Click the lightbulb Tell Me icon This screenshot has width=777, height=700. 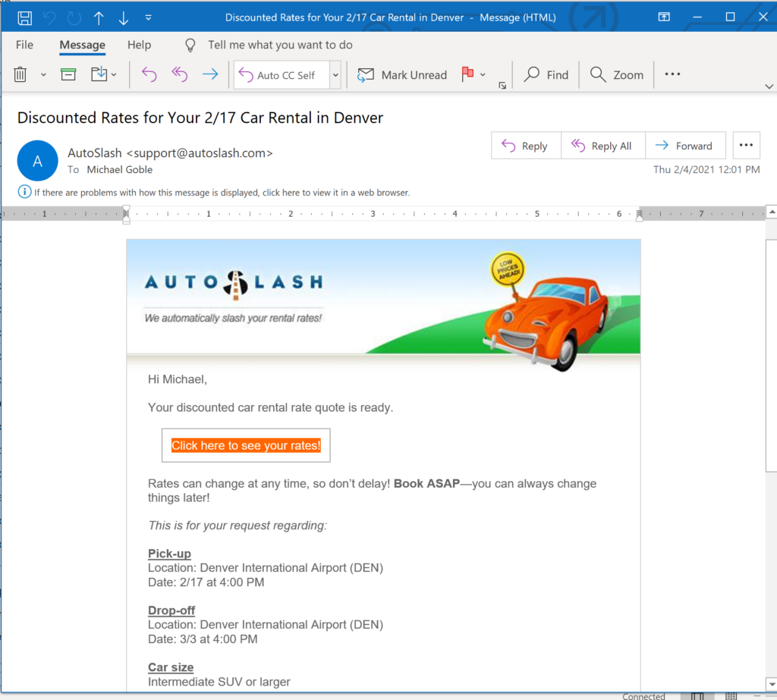coord(190,45)
